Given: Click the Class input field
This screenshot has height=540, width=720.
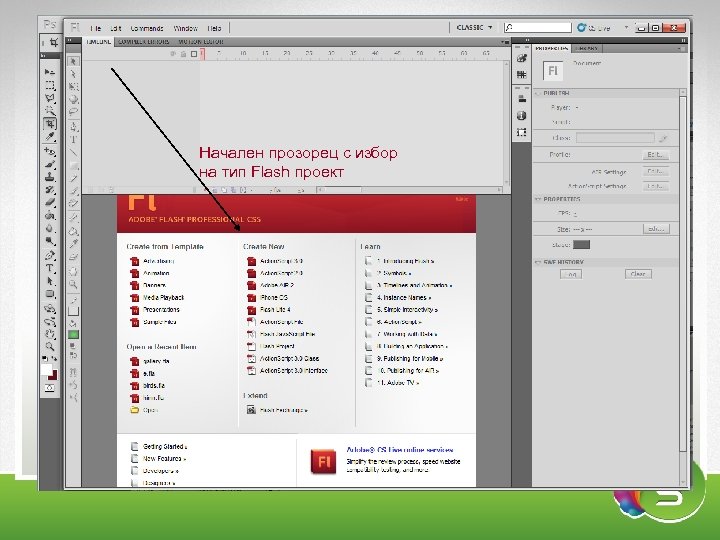Looking at the screenshot, I should click(x=615, y=138).
